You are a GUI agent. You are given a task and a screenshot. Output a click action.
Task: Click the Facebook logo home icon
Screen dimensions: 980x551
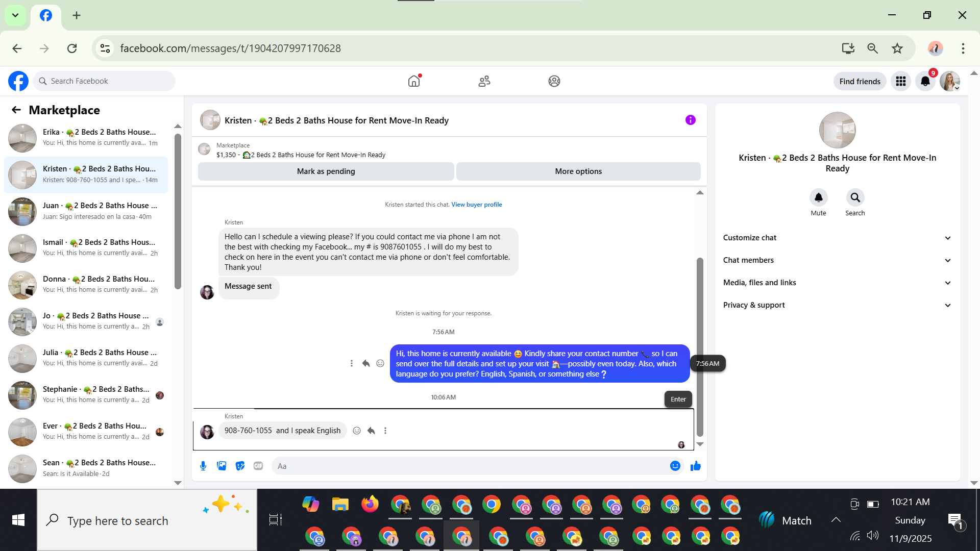tap(18, 81)
